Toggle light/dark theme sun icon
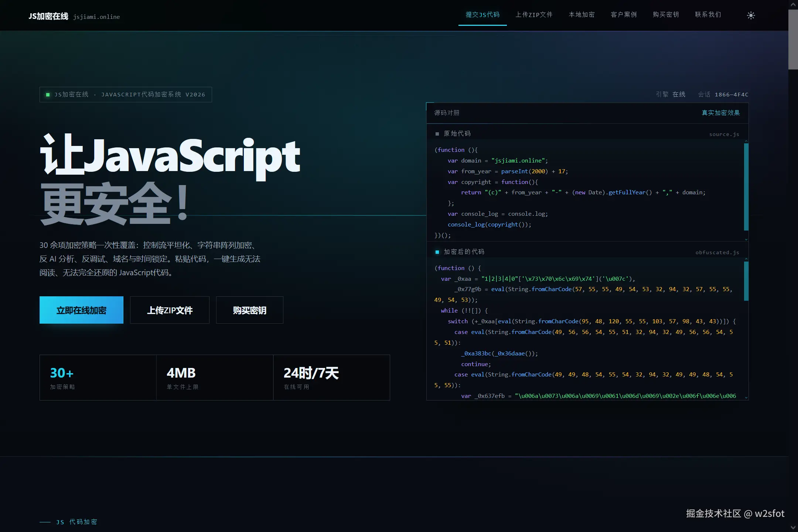This screenshot has width=798, height=532. [x=751, y=16]
